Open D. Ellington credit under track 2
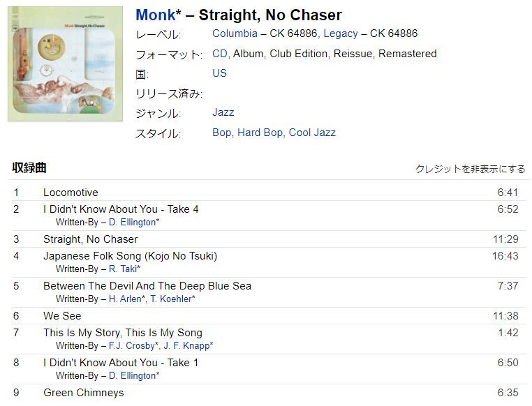Image resolution: width=532 pixels, height=406 pixels. [x=133, y=223]
